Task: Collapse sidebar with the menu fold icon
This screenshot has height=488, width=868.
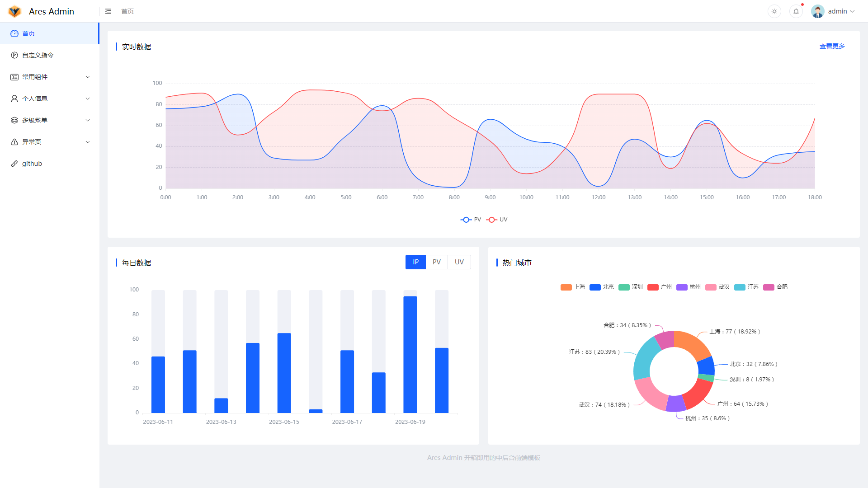Action: pyautogui.click(x=108, y=11)
